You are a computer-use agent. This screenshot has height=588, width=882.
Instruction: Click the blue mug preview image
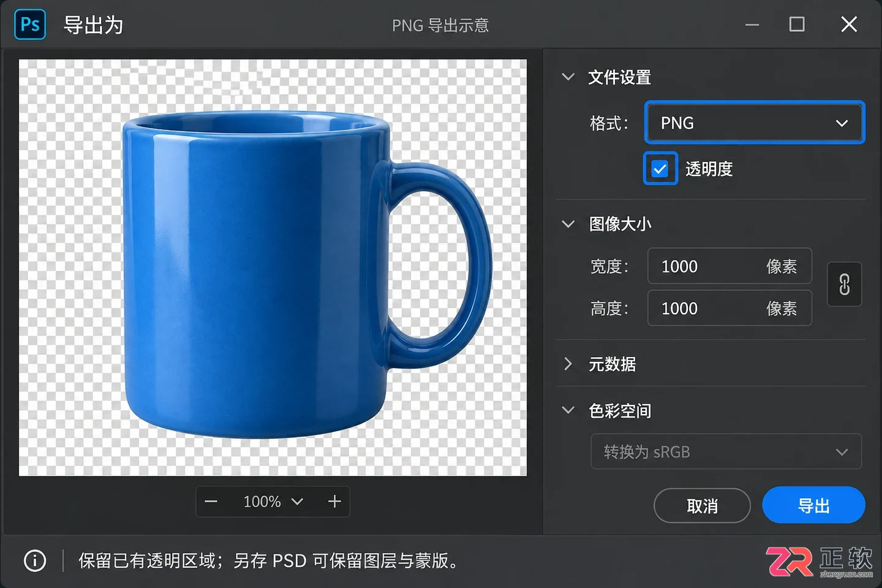(306, 274)
